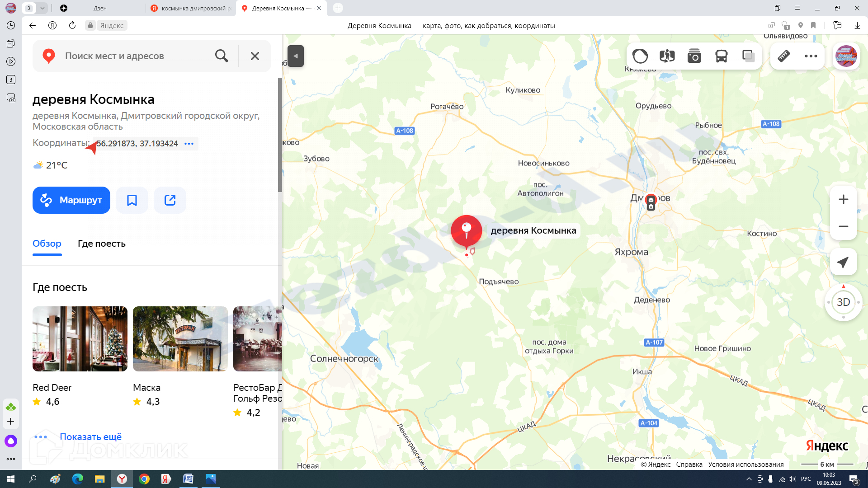Viewport: 868px width, 488px height.
Task: Open more map tools menu
Action: point(811,56)
